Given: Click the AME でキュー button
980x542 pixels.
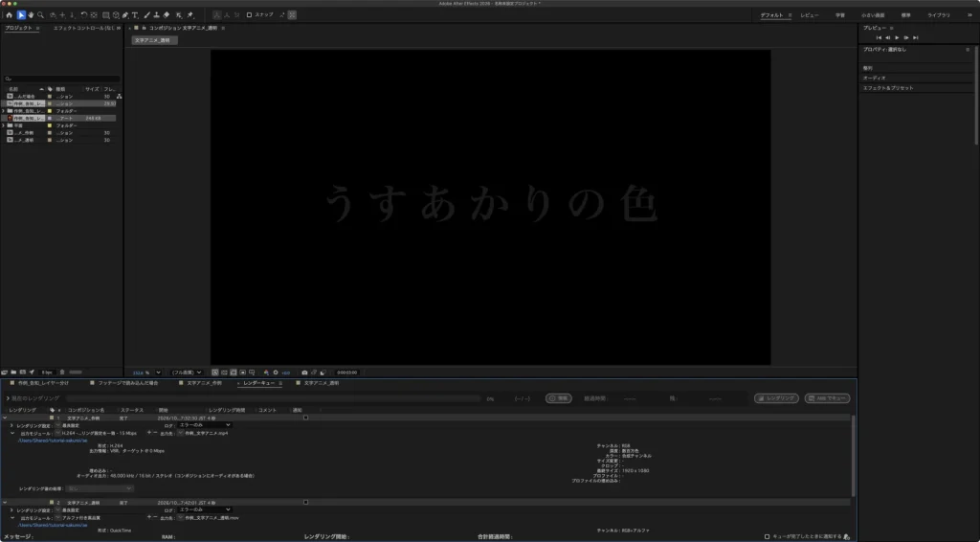Looking at the screenshot, I should [x=827, y=398].
